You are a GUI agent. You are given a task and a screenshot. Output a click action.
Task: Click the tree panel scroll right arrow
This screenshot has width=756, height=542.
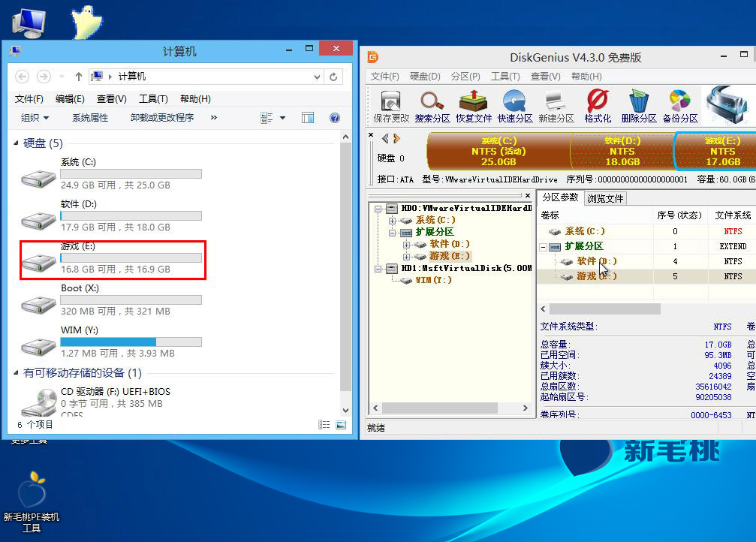(525, 408)
